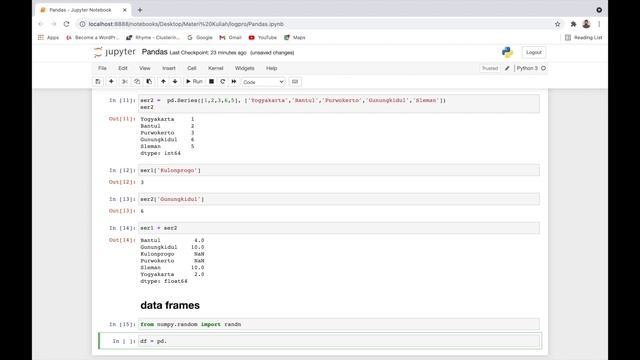Screen dimensions: 640x360
Task: Open a new browser tab
Action: coord(140,10)
